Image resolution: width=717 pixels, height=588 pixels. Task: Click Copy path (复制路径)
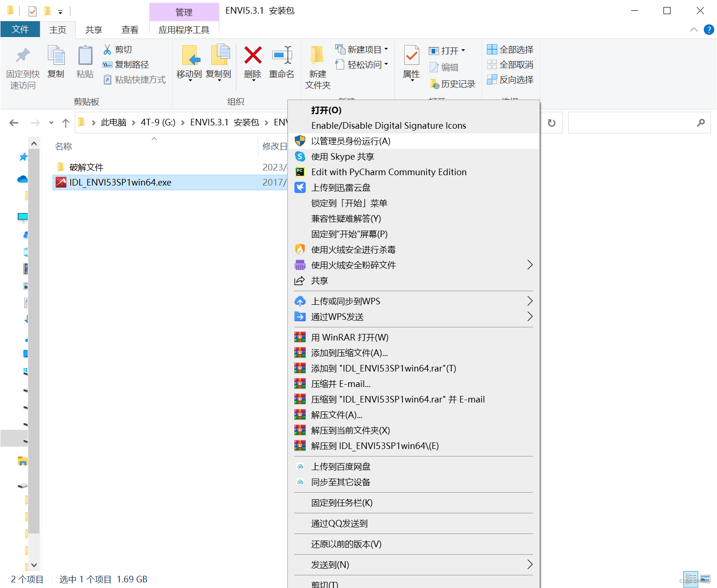point(125,64)
